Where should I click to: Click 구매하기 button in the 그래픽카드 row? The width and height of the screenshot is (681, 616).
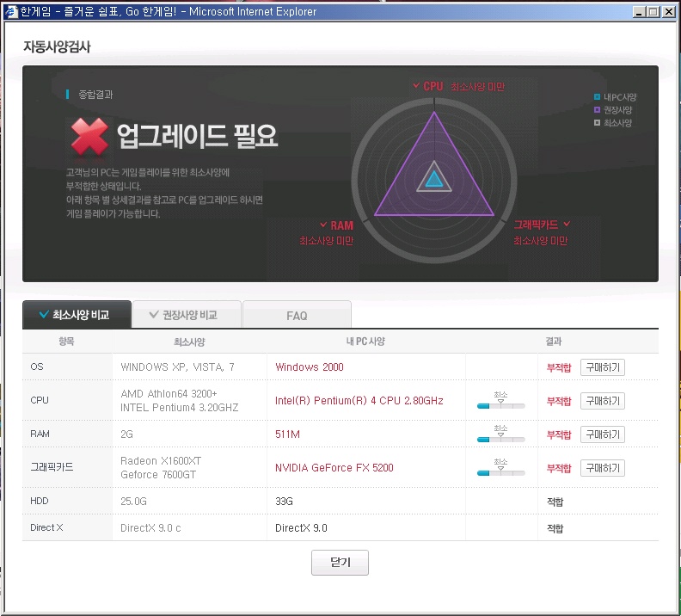[603, 468]
